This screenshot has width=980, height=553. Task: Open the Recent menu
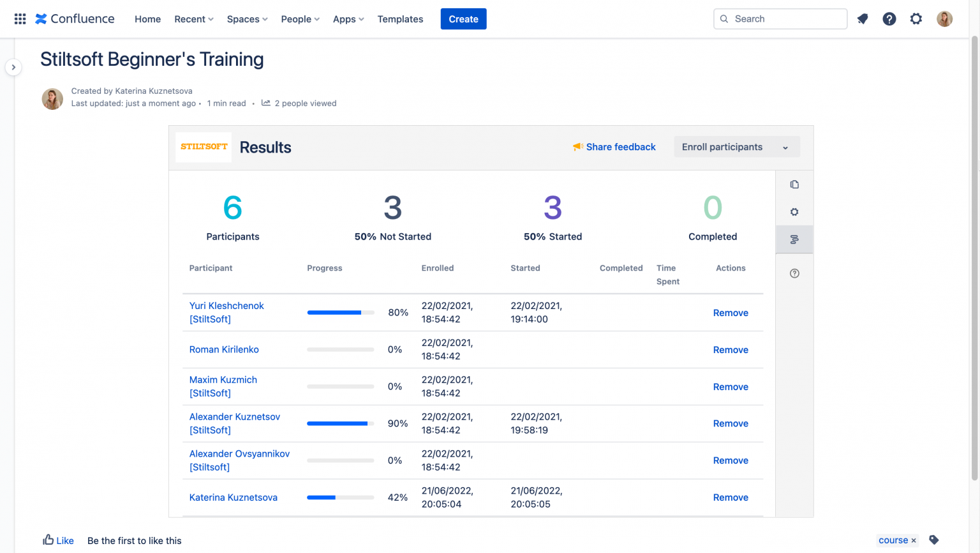point(193,19)
